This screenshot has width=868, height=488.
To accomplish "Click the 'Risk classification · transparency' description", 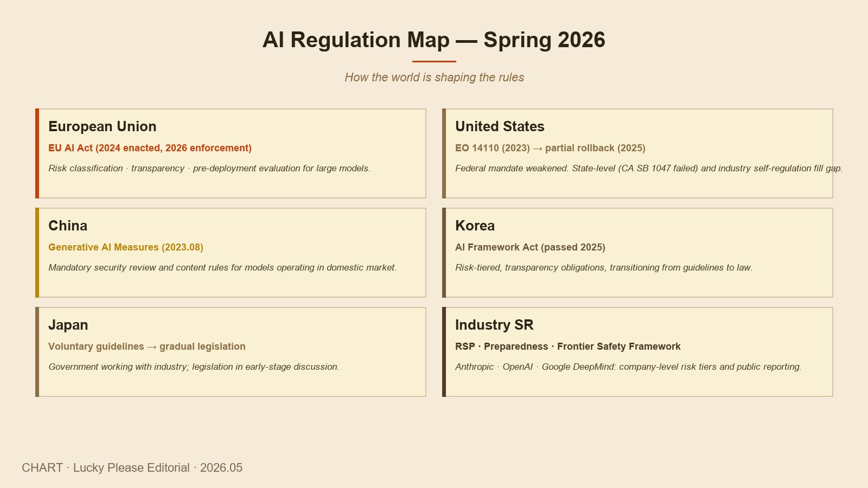I will point(209,169).
